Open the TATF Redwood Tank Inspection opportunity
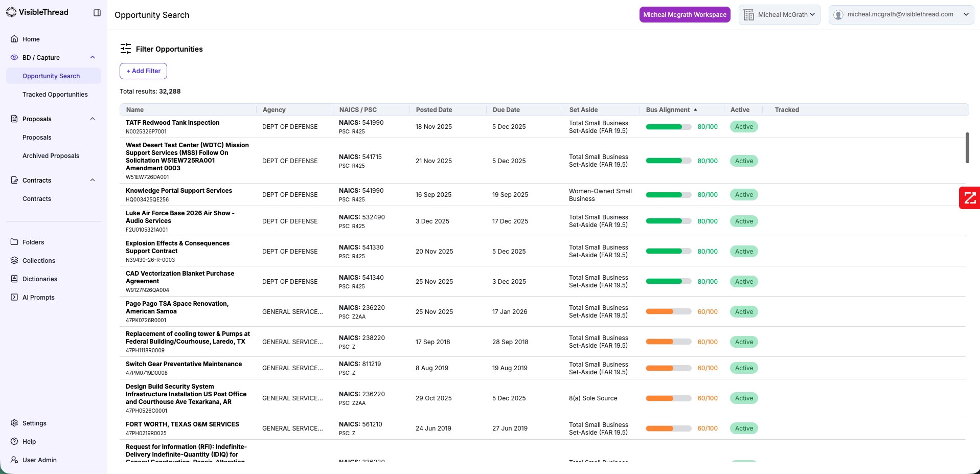This screenshot has height=474, width=980. [x=172, y=123]
